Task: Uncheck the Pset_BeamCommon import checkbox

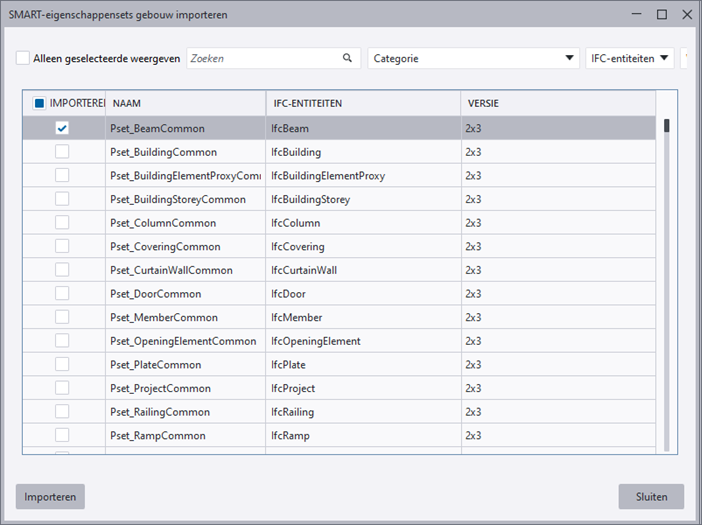Action: (62, 128)
